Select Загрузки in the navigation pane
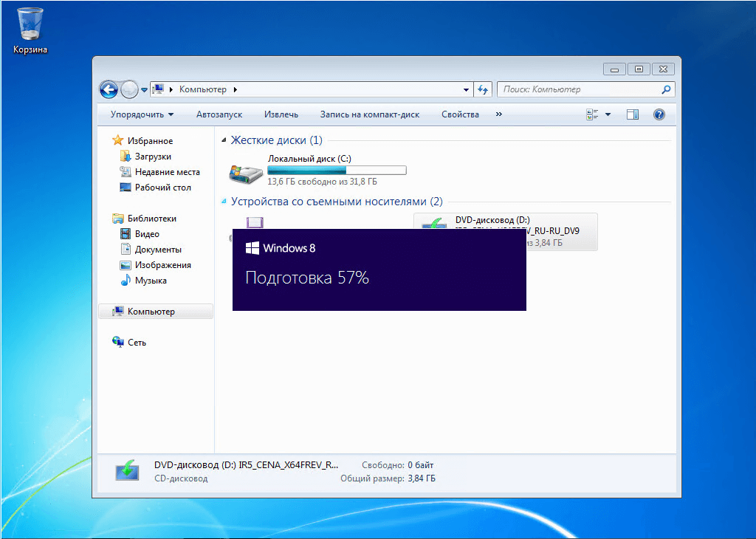Screen dimensions: 756x539 153,157
